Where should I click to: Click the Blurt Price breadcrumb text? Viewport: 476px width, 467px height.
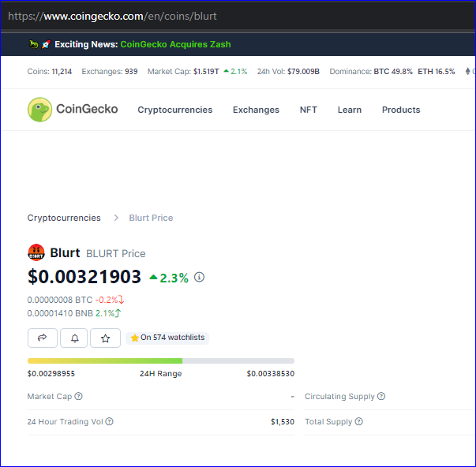pyautogui.click(x=151, y=218)
